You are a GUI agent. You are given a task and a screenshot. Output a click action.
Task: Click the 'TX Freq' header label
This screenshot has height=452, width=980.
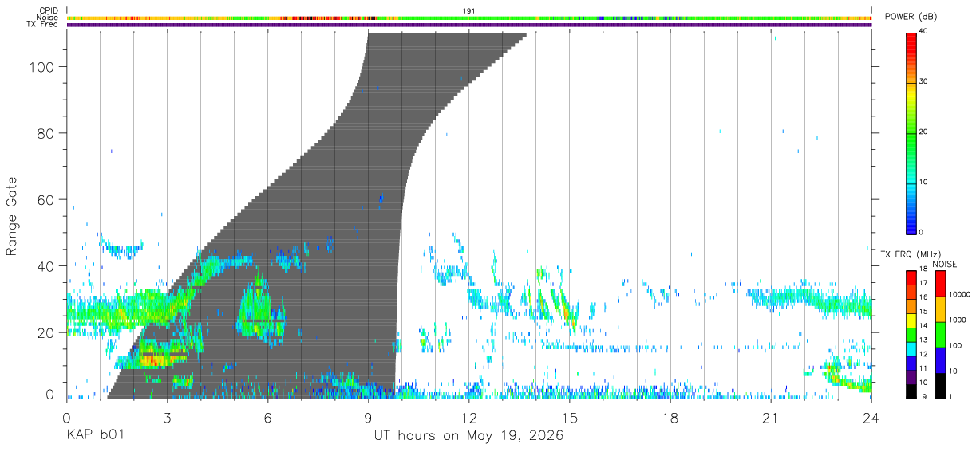point(43,25)
